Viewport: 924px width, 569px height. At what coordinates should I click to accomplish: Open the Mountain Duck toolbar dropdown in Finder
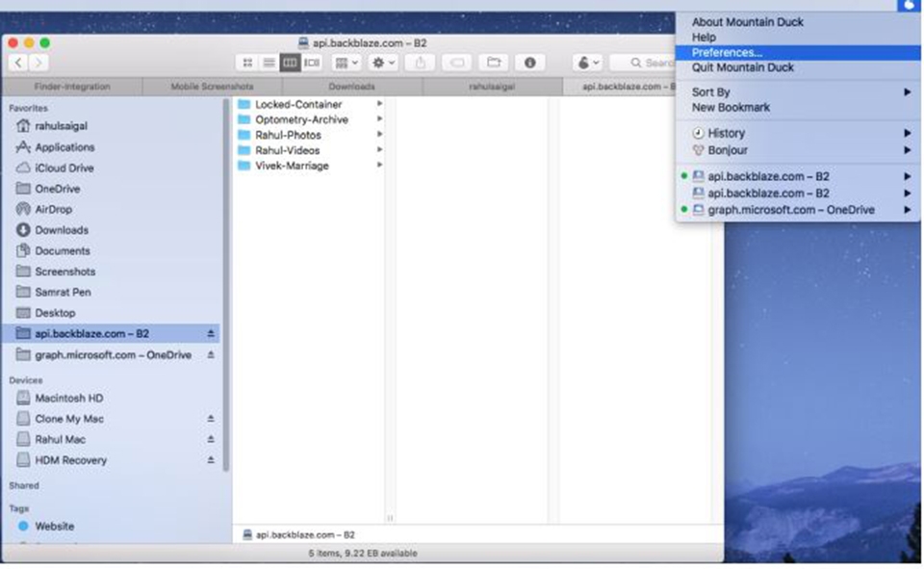click(x=587, y=63)
